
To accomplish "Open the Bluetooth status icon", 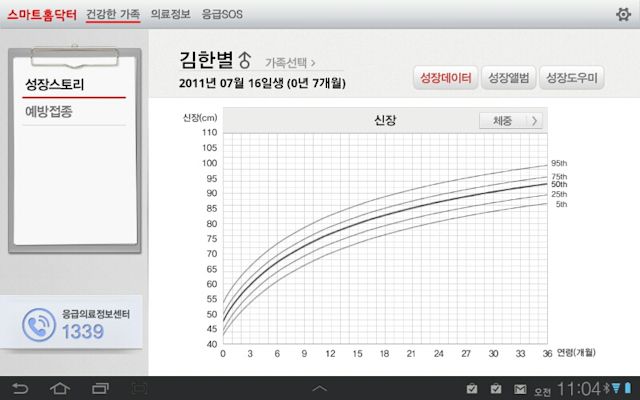I will point(606,388).
